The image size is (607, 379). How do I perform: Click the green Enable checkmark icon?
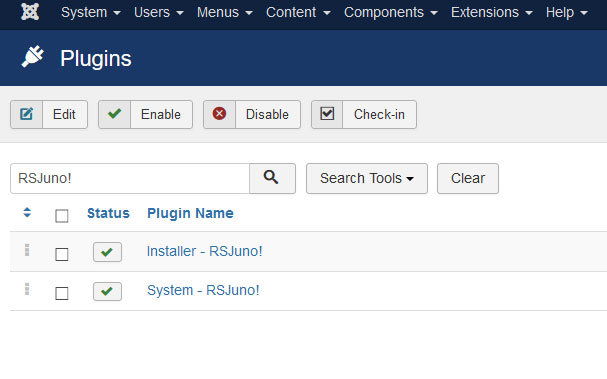pos(115,114)
